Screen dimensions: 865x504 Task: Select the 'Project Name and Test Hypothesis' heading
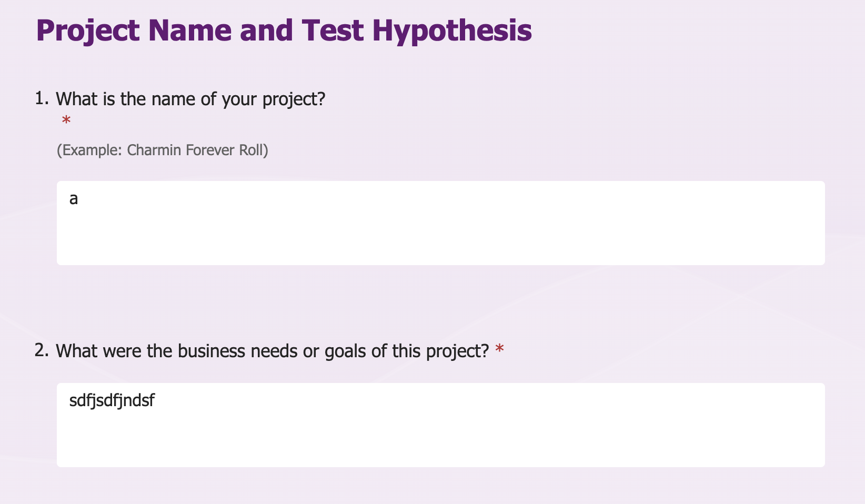(x=284, y=30)
